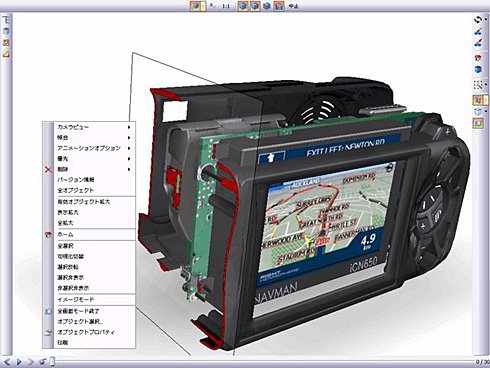Click the first blue measure icon below rotate

pos(478,32)
